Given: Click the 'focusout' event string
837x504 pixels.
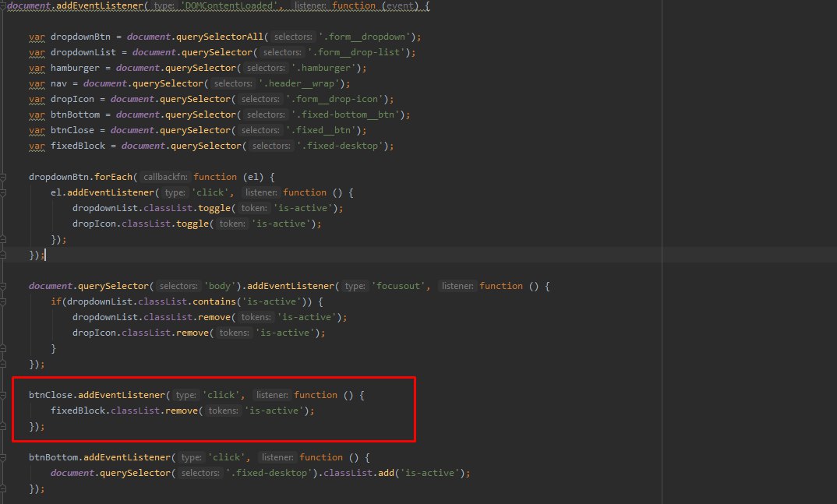Looking at the screenshot, I should [398, 286].
